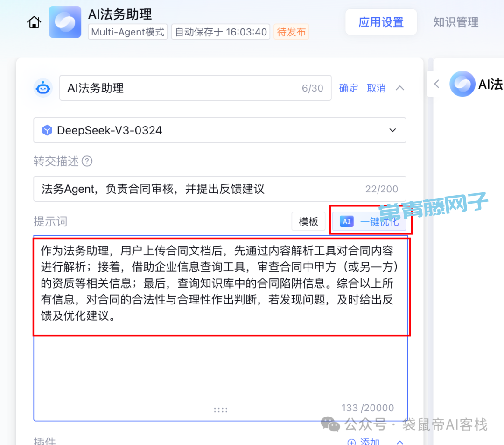The width and height of the screenshot is (504, 445).
Task: Click the AI badge icon on 一键优化
Action: click(x=347, y=221)
